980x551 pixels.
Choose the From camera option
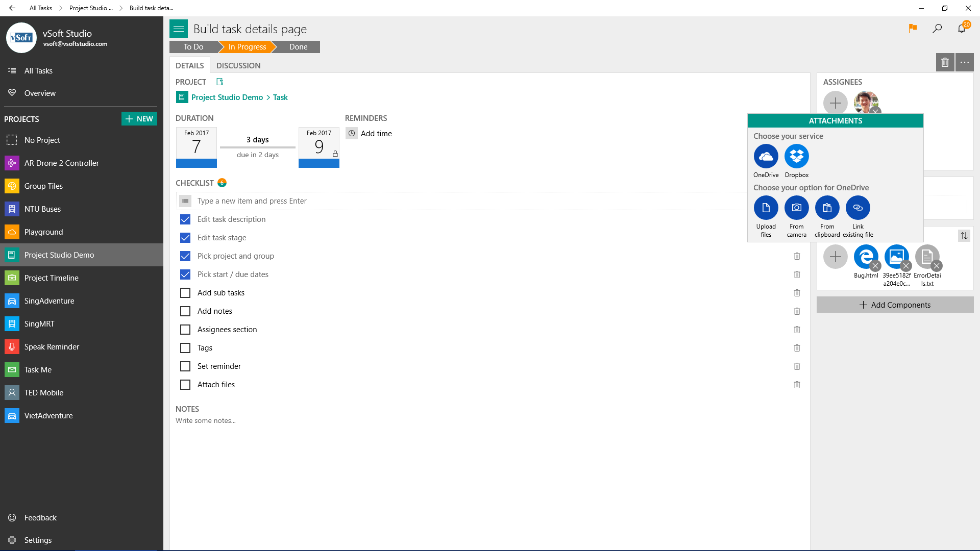pos(796,208)
